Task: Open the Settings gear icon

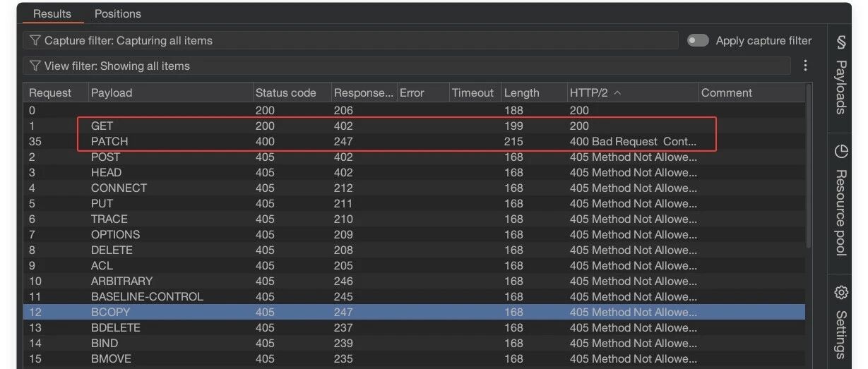Action: 840,292
